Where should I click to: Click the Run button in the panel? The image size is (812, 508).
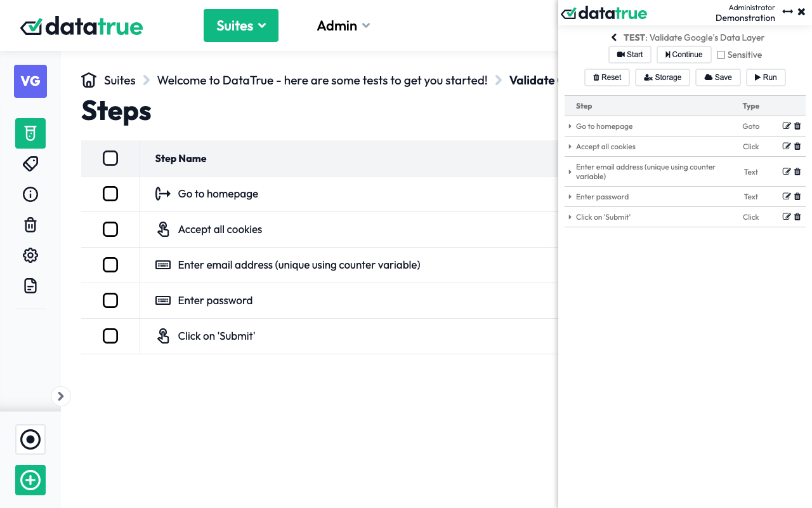coord(766,77)
